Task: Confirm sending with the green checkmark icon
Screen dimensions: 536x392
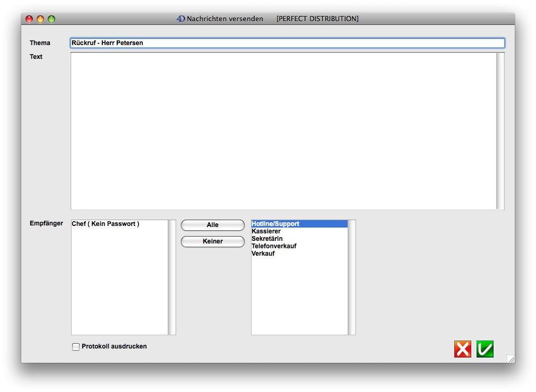Action: [x=485, y=349]
